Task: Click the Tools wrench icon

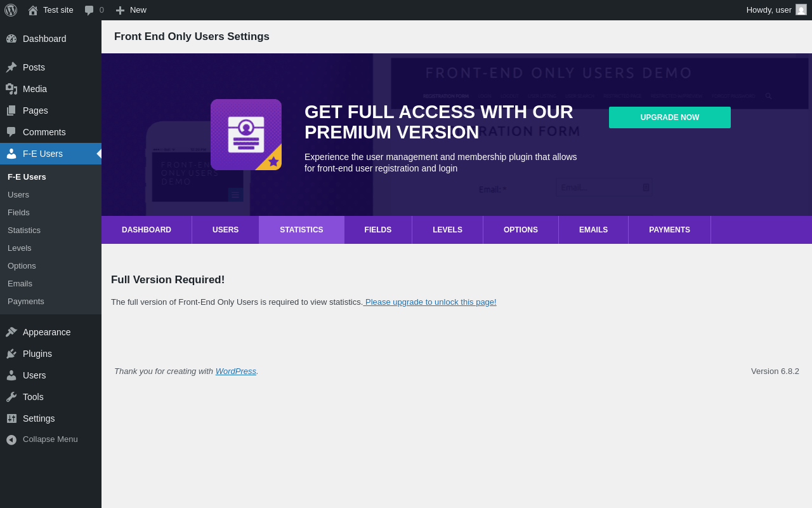Action: click(11, 397)
